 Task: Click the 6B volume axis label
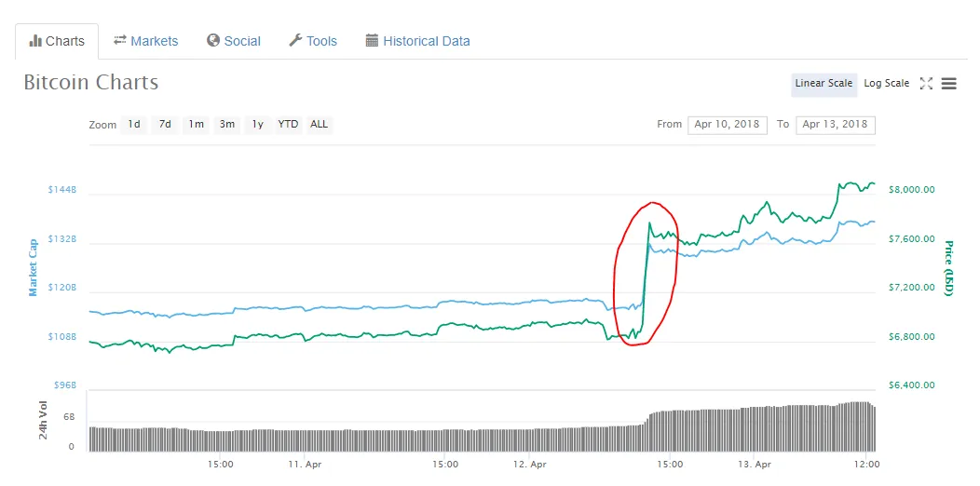pos(69,417)
